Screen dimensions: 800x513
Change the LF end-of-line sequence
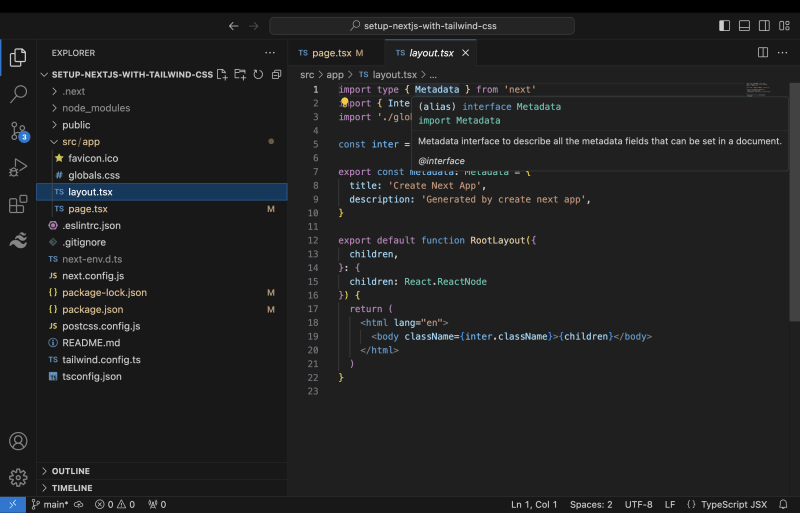pyautogui.click(x=670, y=504)
